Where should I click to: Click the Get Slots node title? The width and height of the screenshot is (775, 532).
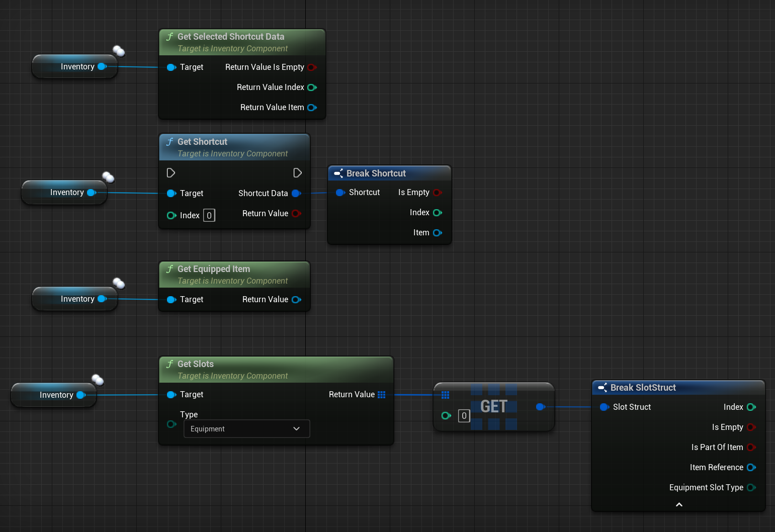[x=196, y=364]
